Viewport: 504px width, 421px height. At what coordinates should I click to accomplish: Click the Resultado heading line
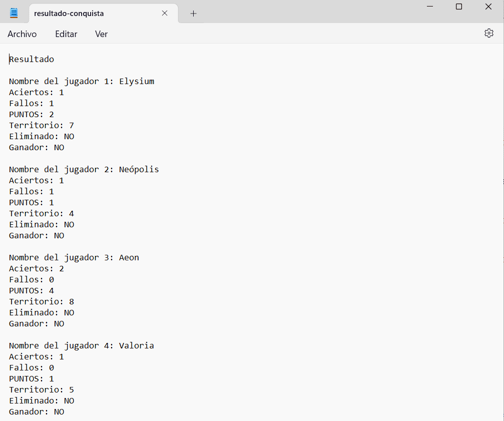pos(32,59)
